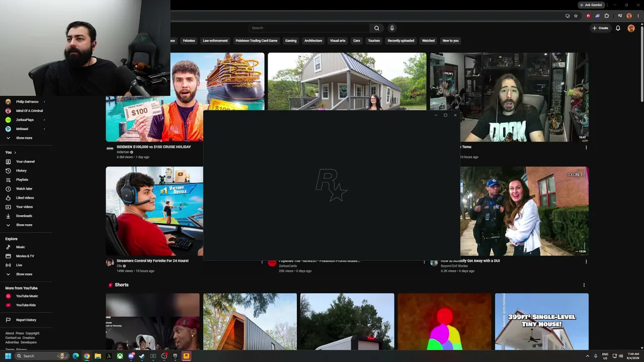Open Sidemen cruise holiday video title

pyautogui.click(x=154, y=147)
